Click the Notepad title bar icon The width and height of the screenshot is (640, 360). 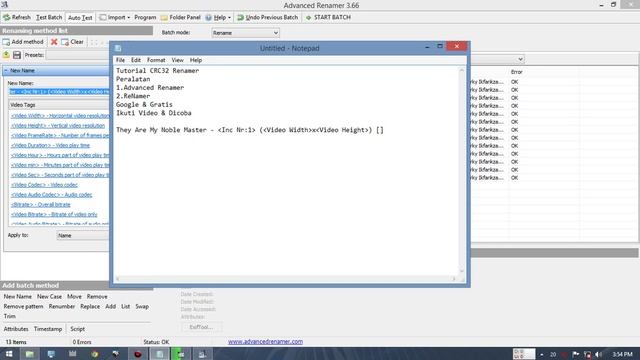(118, 48)
